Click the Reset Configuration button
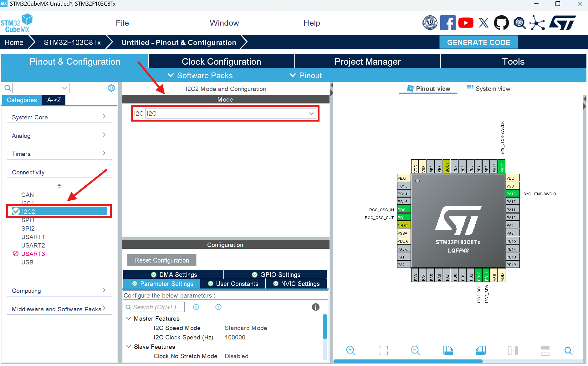Screen dimensions: 588x366 (162, 260)
